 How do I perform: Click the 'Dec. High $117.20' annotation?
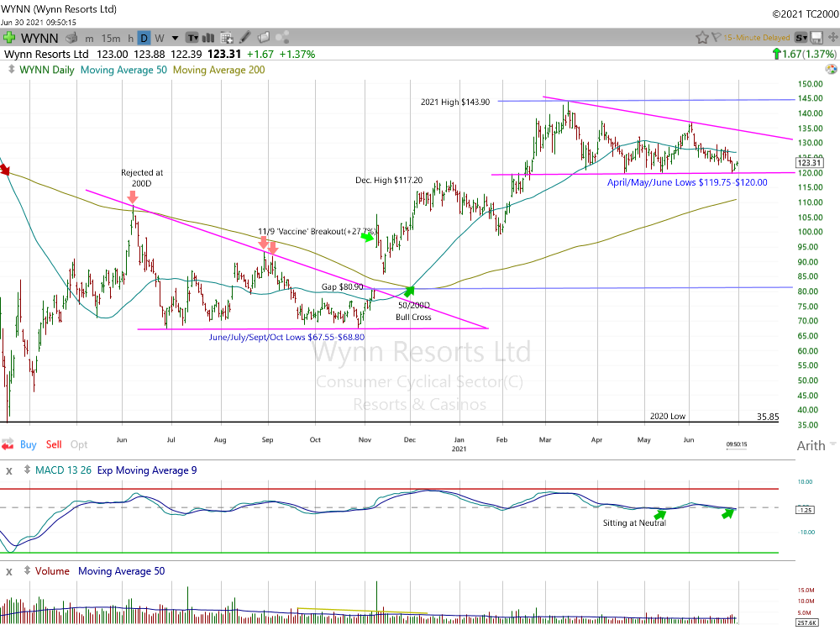coord(389,180)
